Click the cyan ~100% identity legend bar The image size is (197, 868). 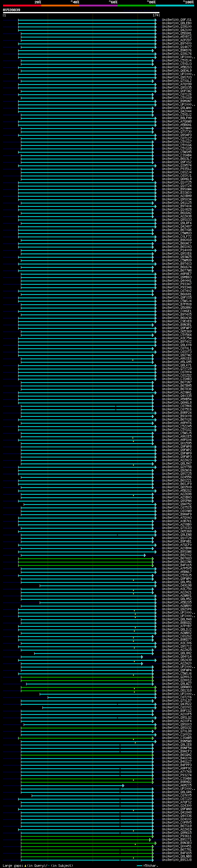(175, 6)
